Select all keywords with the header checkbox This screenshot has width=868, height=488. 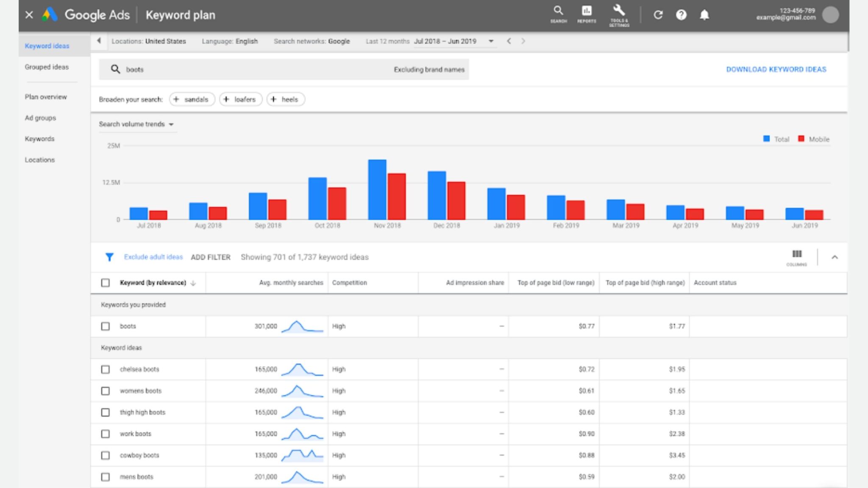(x=106, y=283)
